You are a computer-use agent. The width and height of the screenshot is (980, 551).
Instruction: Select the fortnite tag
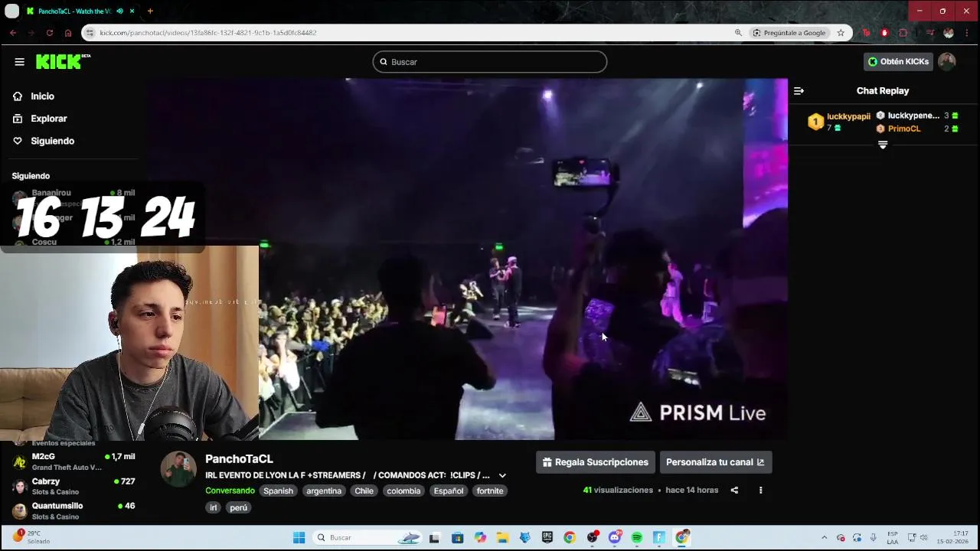(490, 491)
